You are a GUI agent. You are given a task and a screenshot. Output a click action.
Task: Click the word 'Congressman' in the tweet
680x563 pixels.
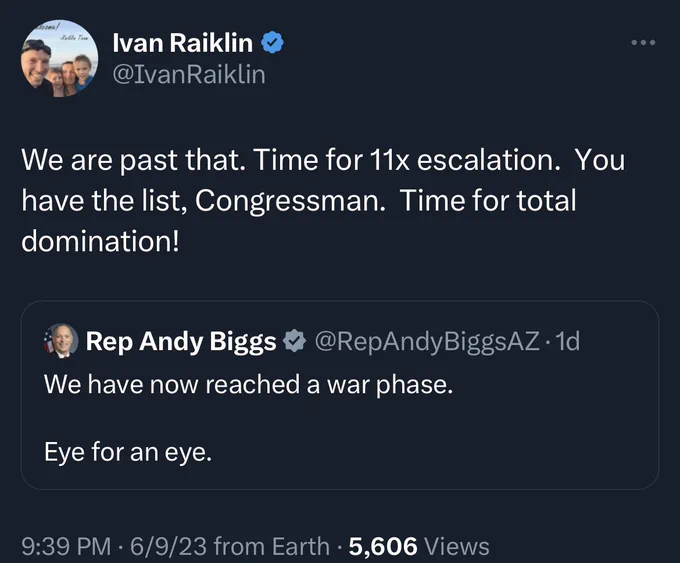288,201
